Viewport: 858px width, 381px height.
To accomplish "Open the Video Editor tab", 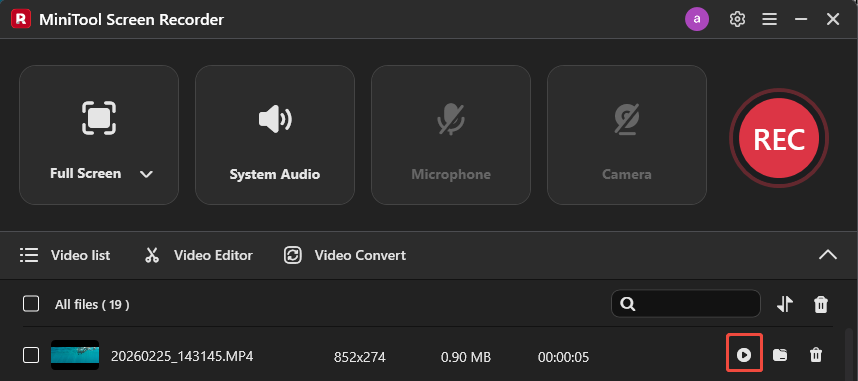I will point(199,255).
